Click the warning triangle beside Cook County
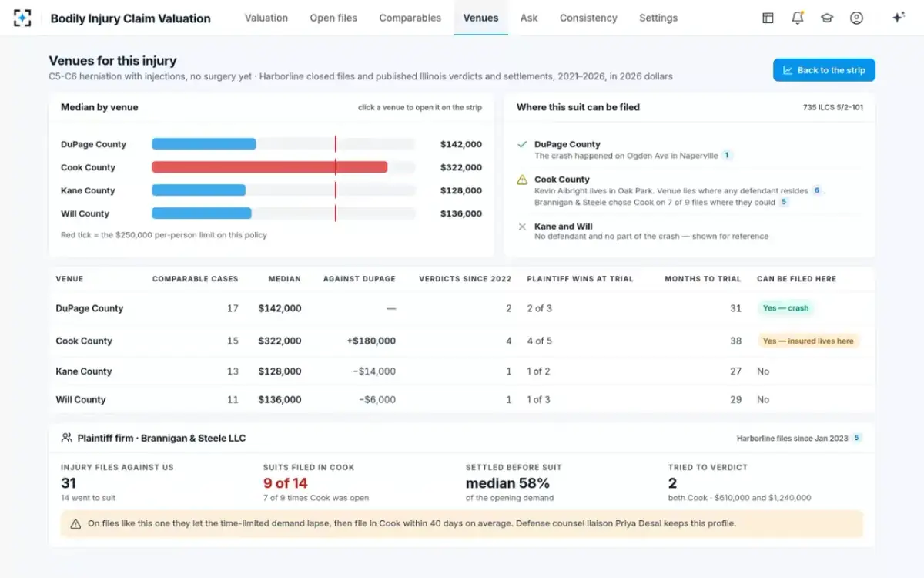Viewport: 924px width, 578px height. [522, 180]
